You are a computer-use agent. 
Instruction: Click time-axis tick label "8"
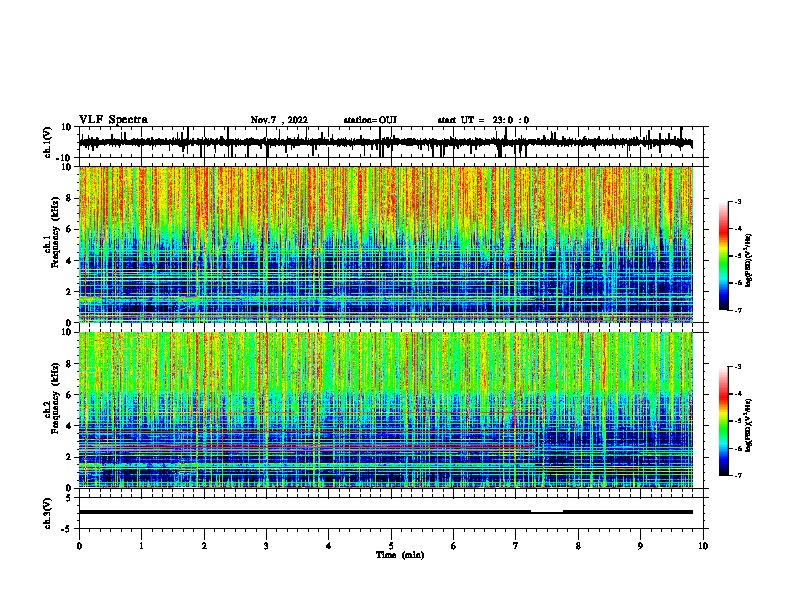pos(578,546)
